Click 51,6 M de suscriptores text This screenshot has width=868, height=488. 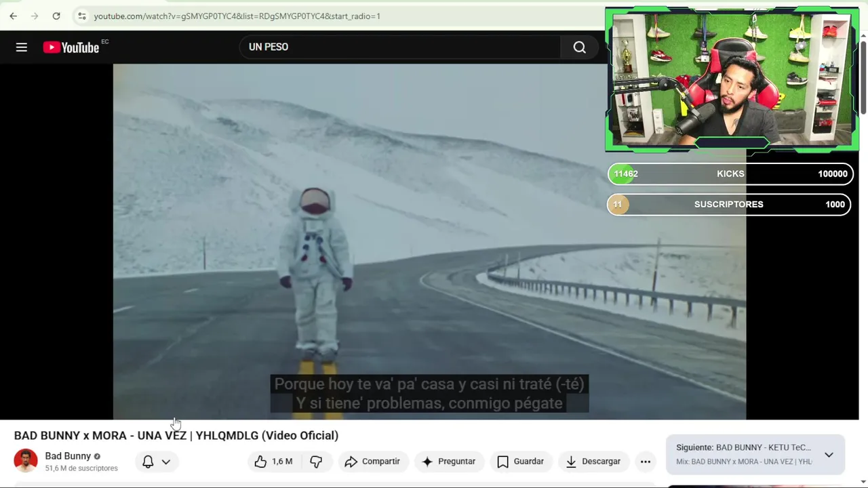coord(81,468)
